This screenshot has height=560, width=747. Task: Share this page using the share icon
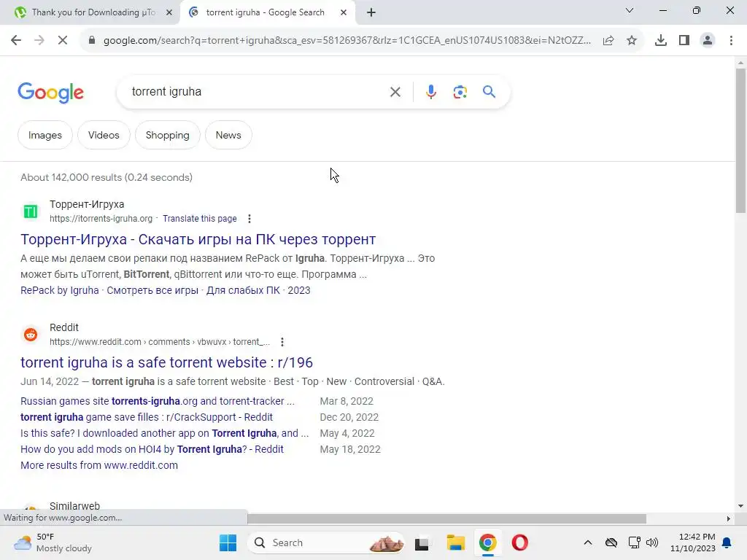[608, 41]
